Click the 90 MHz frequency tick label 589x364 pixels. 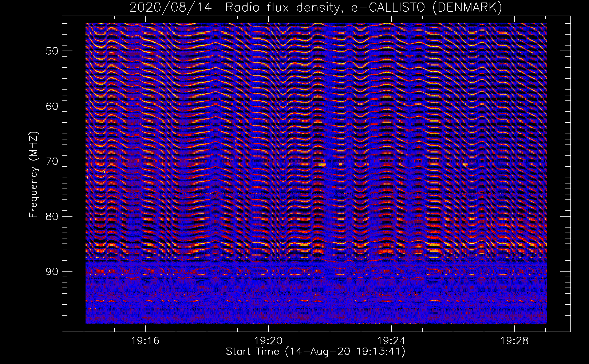click(x=51, y=272)
